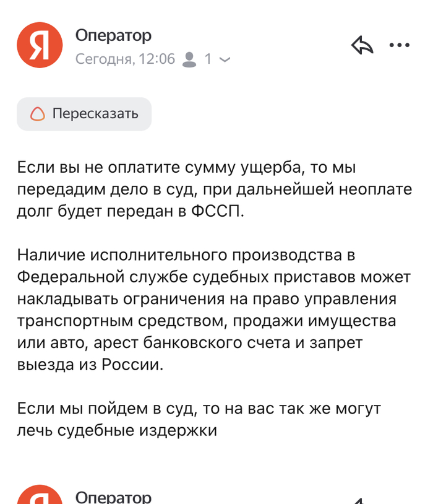Reply to the first Оператор message
Image resolution: width=433 pixels, height=504 pixels.
(x=362, y=45)
